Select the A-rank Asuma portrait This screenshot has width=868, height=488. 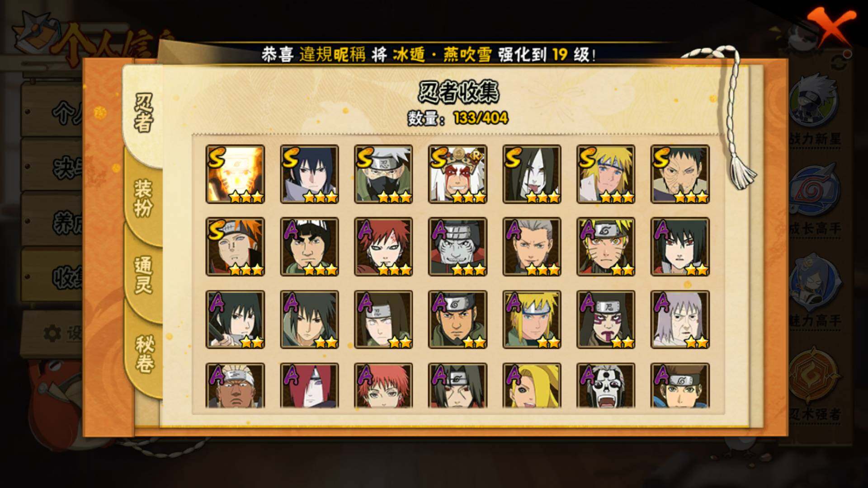click(x=458, y=319)
